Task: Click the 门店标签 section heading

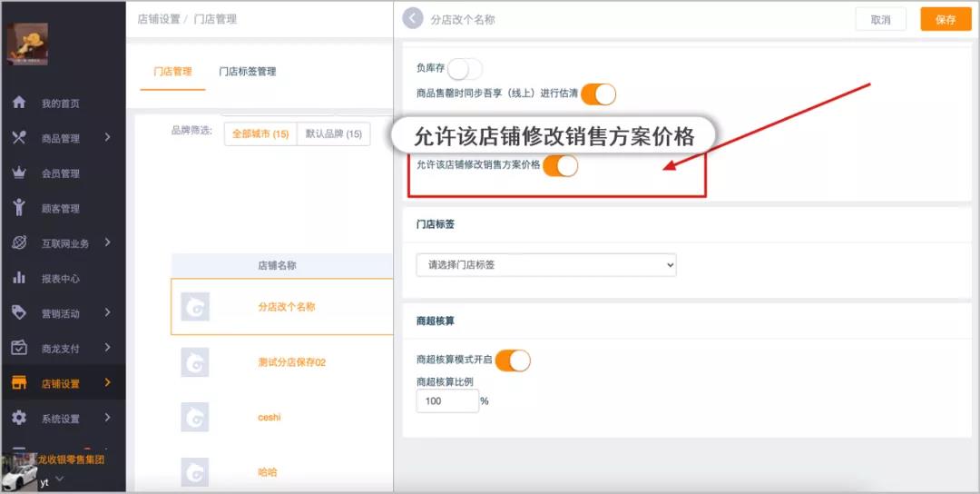Action: click(436, 224)
